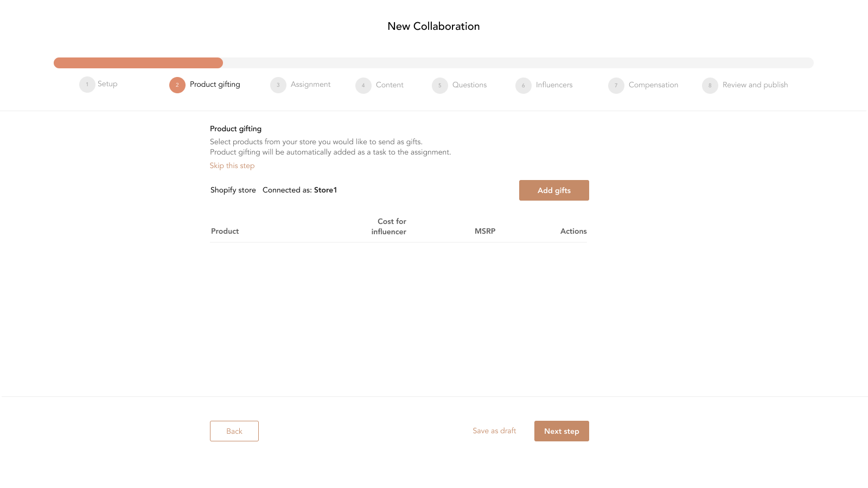Click the Store1 connected store name
The image size is (868, 488).
[325, 190]
